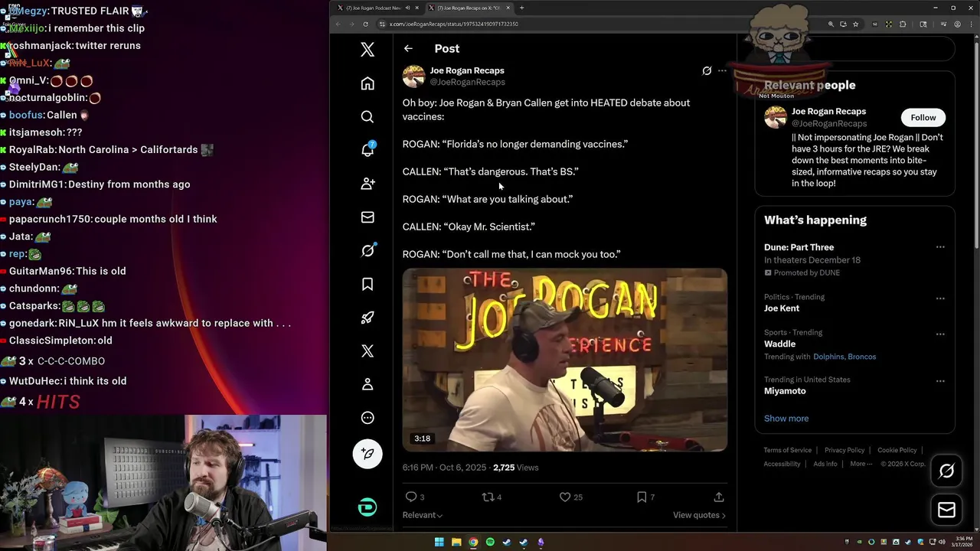Open Spotify from the taskbar
The width and height of the screenshot is (980, 551).
tap(490, 543)
